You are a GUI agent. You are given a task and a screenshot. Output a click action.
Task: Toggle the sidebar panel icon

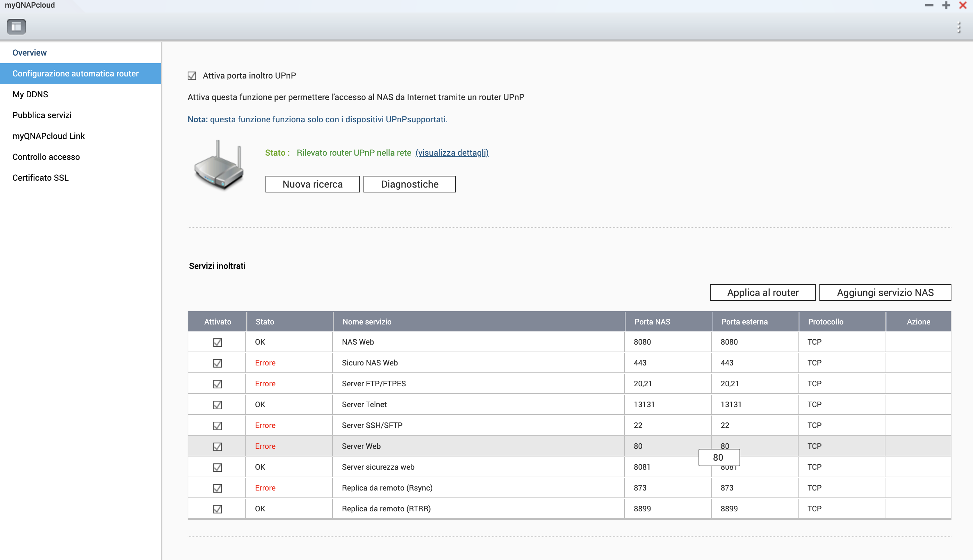click(16, 26)
